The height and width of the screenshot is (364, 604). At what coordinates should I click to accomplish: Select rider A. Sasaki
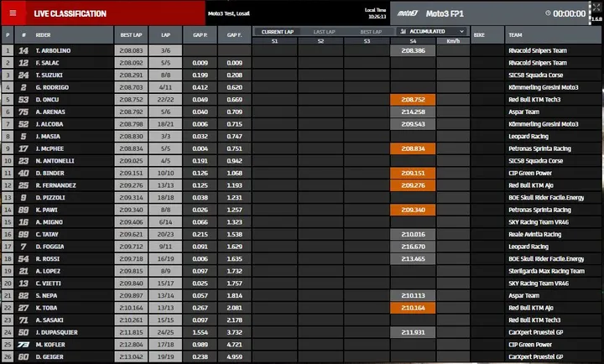49,320
